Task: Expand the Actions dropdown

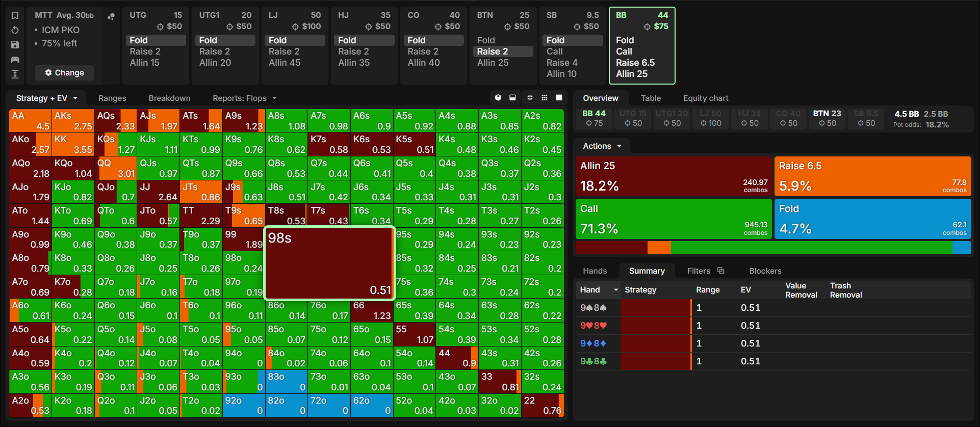Action: 602,146
